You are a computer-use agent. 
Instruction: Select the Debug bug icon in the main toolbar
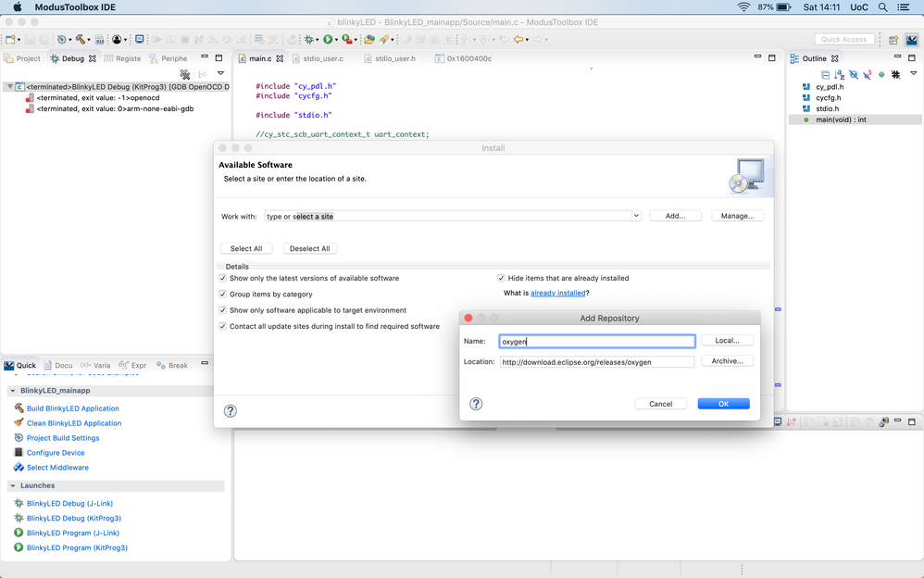coord(307,39)
